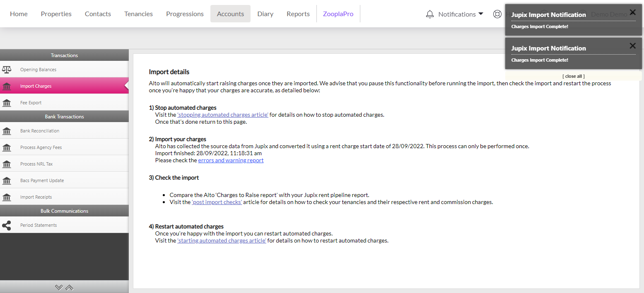Click the Bank Reconciliation bank icon

point(7,131)
